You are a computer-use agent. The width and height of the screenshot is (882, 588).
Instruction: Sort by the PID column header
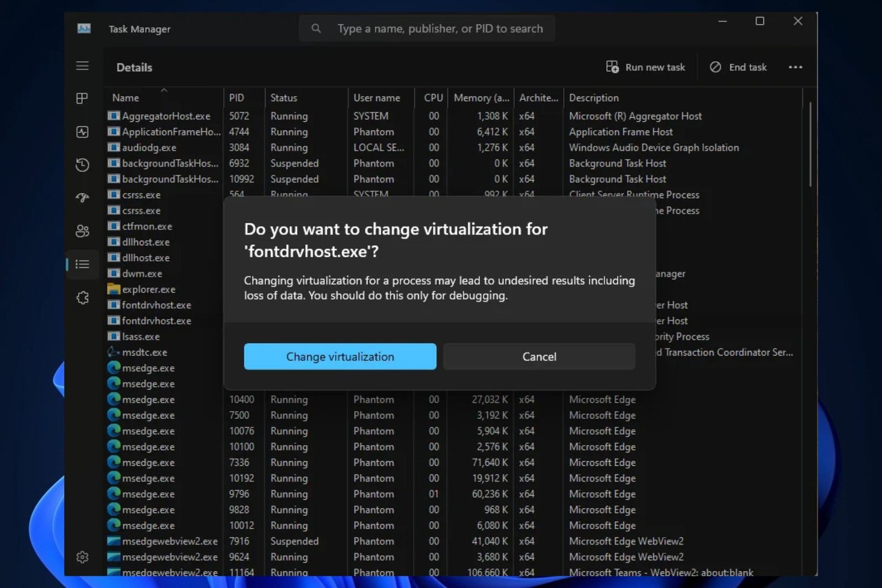tap(244, 98)
